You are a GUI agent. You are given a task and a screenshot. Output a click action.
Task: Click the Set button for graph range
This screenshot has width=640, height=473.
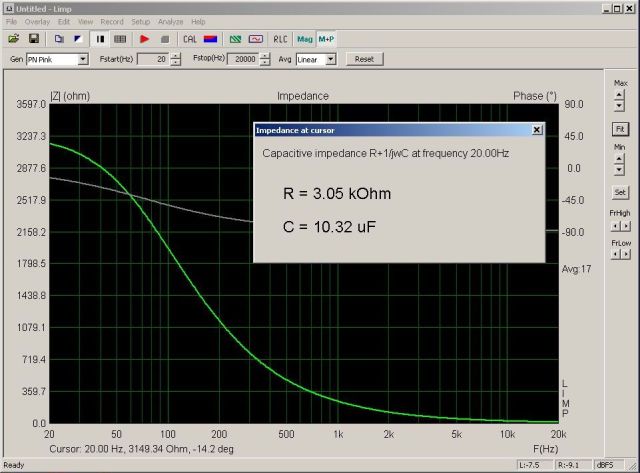620,192
